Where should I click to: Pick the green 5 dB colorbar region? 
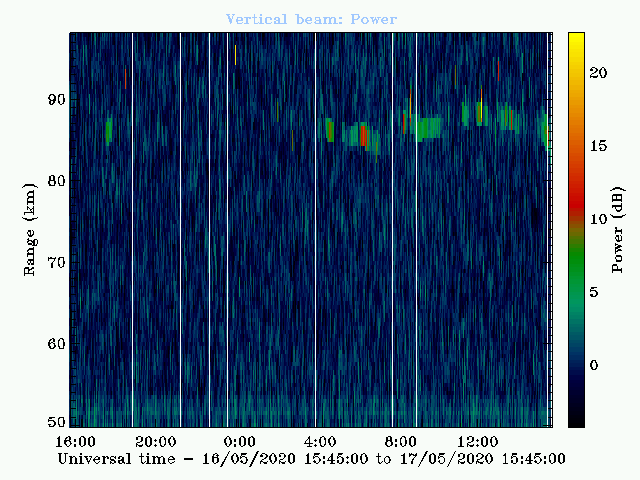coord(577,291)
